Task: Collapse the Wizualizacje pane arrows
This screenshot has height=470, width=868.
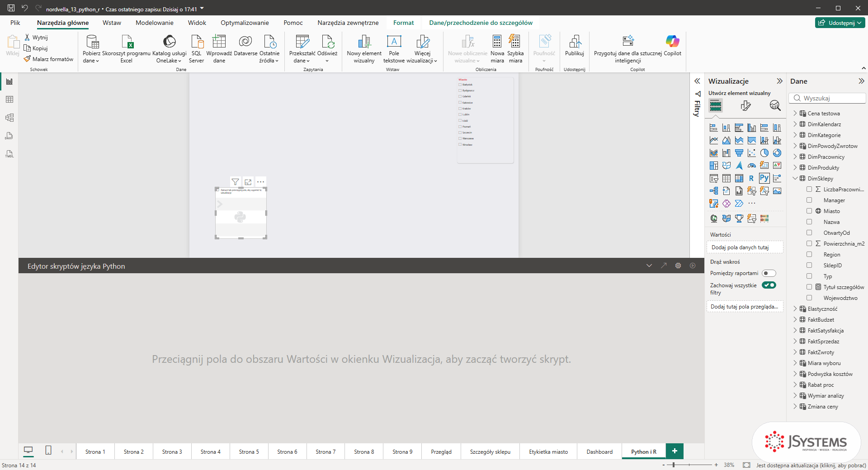Action: tap(779, 81)
